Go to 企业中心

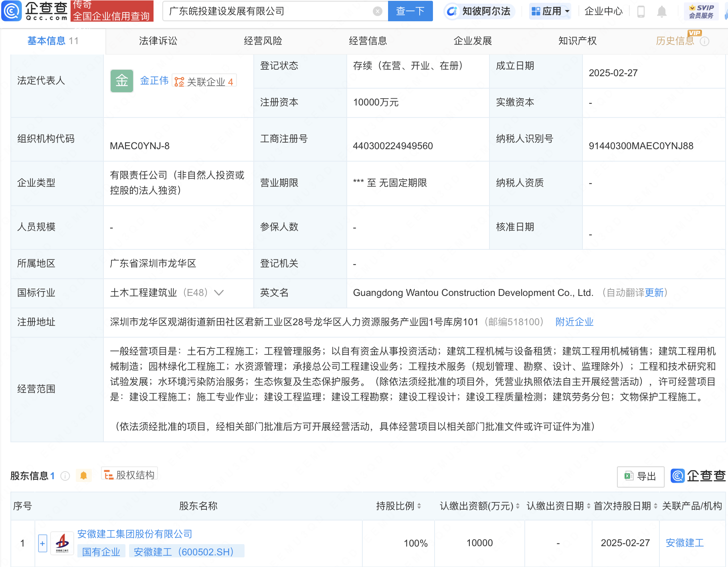pos(603,11)
